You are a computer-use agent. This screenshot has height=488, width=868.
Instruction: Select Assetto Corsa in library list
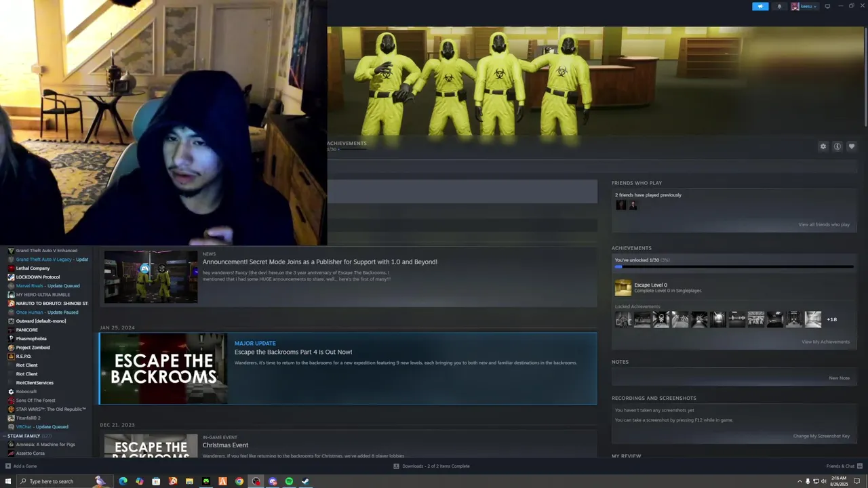30,453
